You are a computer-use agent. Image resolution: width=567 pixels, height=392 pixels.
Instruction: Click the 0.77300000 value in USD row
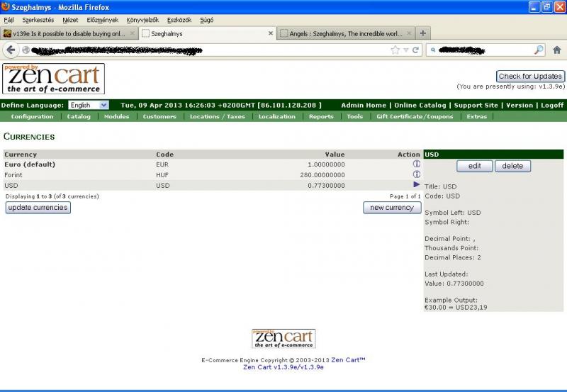[x=326, y=185]
